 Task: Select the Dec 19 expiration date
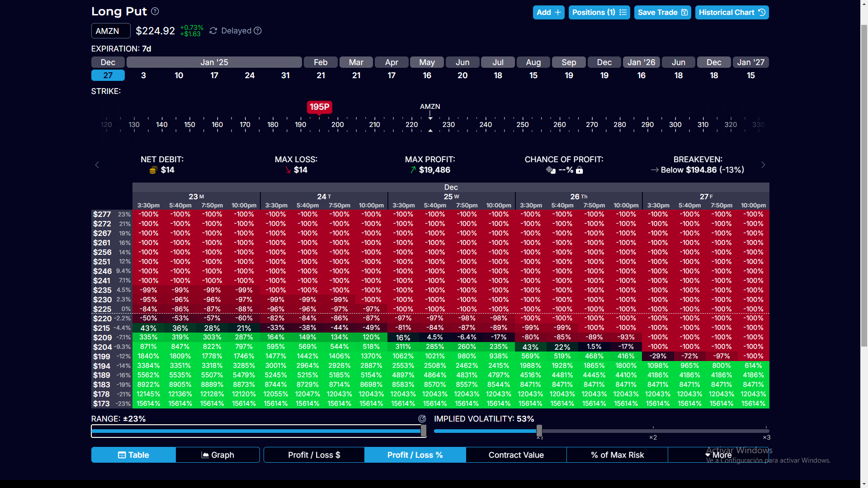click(604, 75)
